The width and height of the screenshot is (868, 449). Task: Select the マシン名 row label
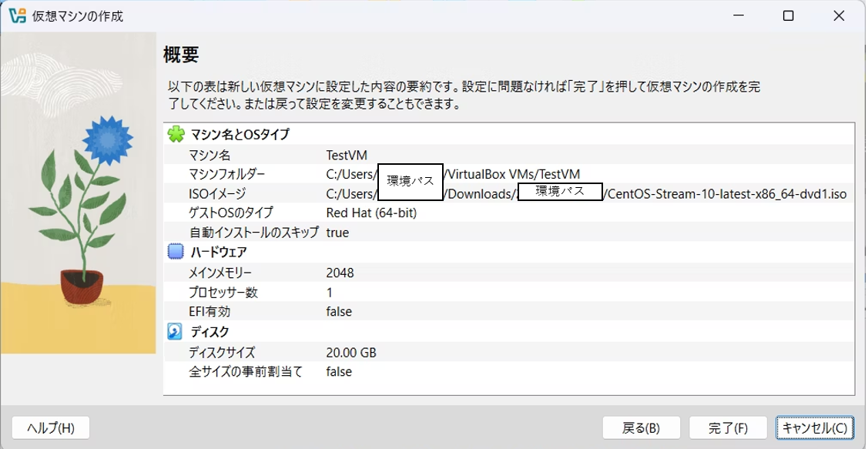pos(209,155)
